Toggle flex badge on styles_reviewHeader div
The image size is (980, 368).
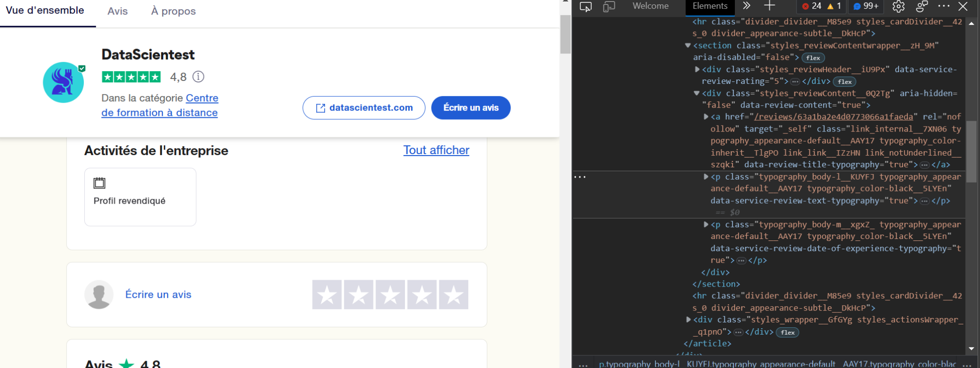point(844,82)
